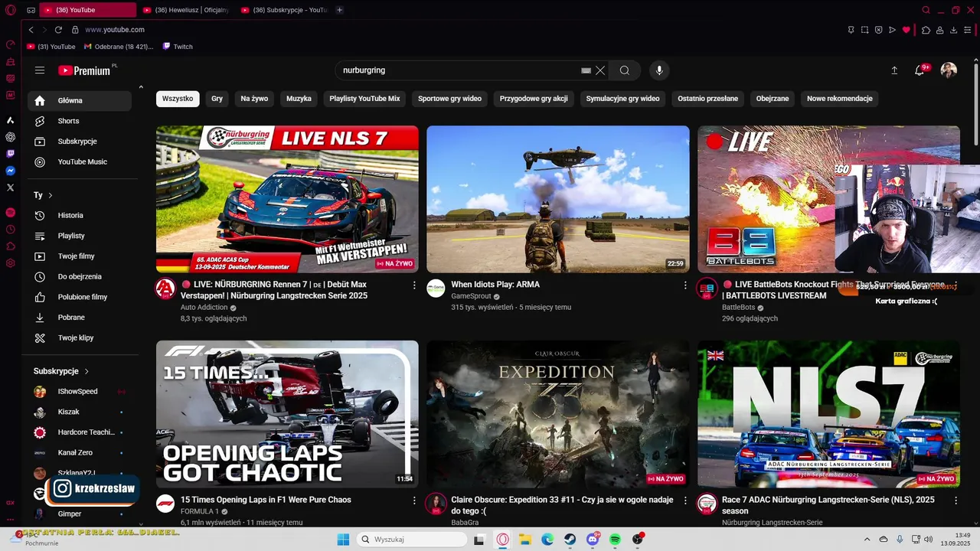Open Messenger in the Opera sidebar
Image resolution: width=980 pixels, height=551 pixels.
point(11,171)
